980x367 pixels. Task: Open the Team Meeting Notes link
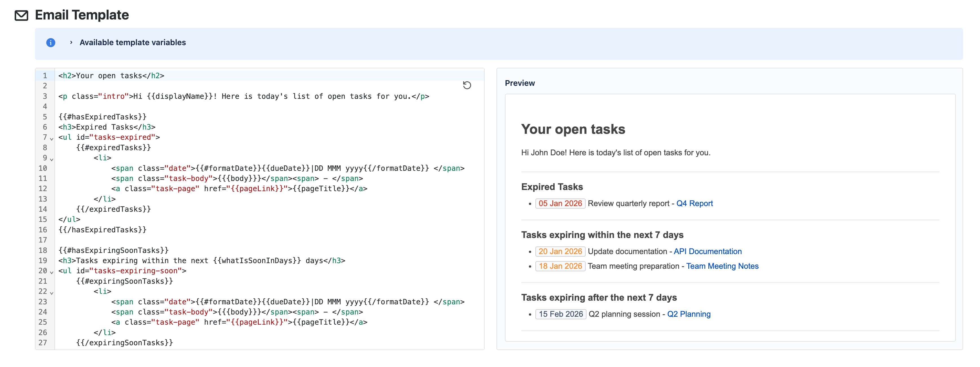[x=722, y=266]
